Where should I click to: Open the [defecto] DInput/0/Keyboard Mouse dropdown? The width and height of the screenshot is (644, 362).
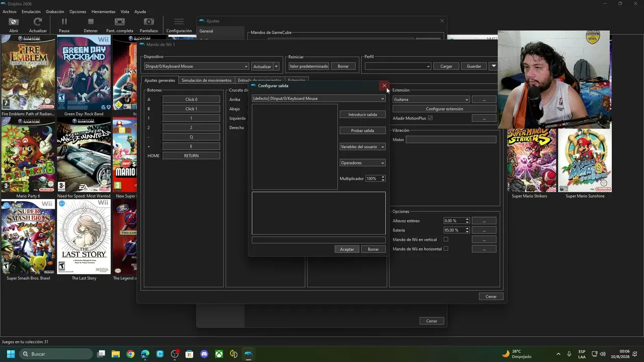pyautogui.click(x=318, y=99)
